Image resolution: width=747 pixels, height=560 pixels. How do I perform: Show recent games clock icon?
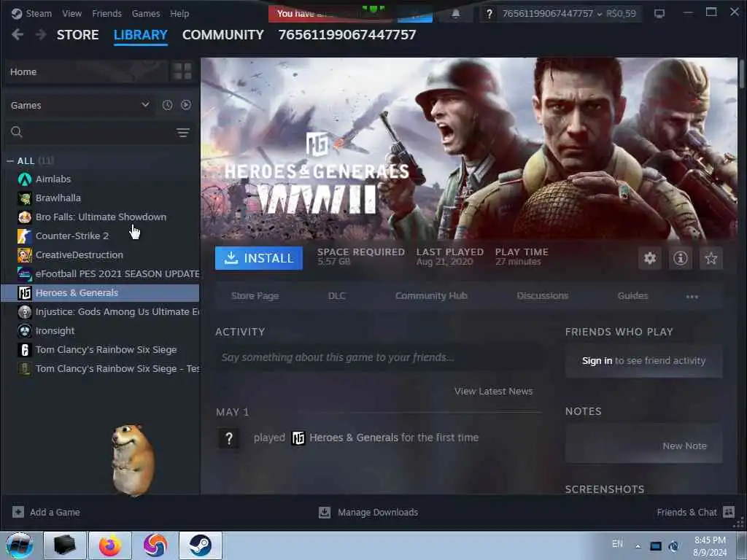167,105
